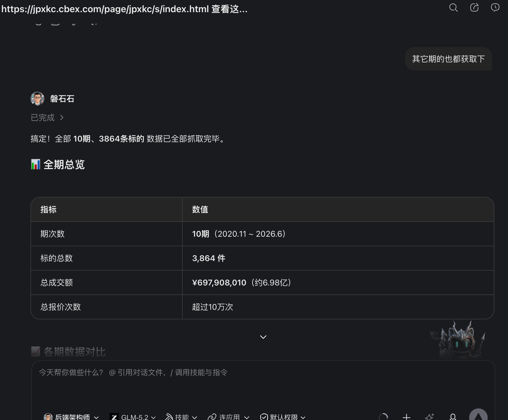Viewport: 508px width, 420px height.
Task: Open the 技能 skills dropdown
Action: point(181,417)
